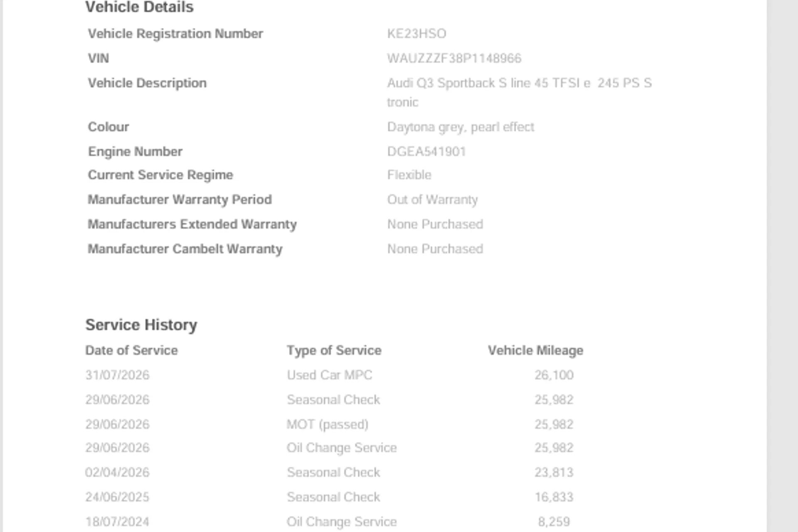Screen dimensions: 798x532
Task: Click the Service History heading
Action: (141, 325)
